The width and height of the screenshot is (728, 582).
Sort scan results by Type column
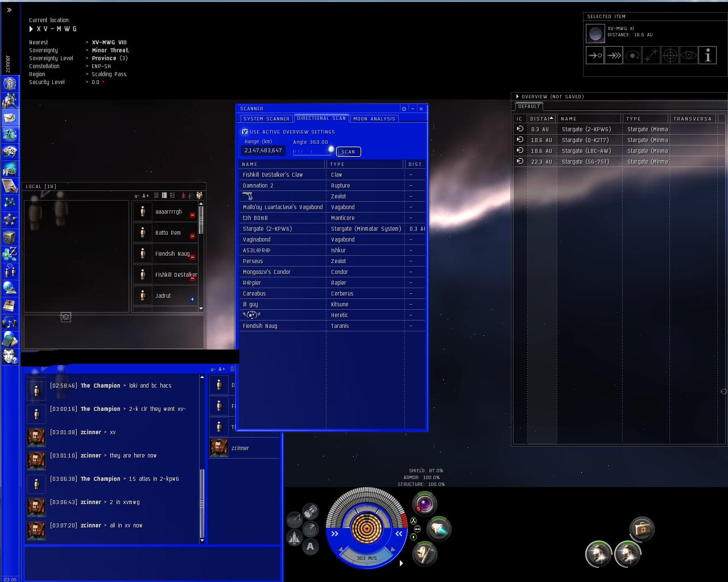point(366,164)
